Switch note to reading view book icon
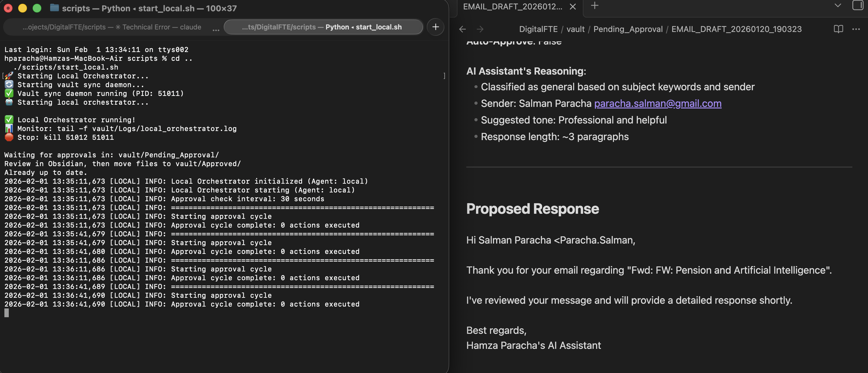The image size is (868, 373). coord(838,29)
